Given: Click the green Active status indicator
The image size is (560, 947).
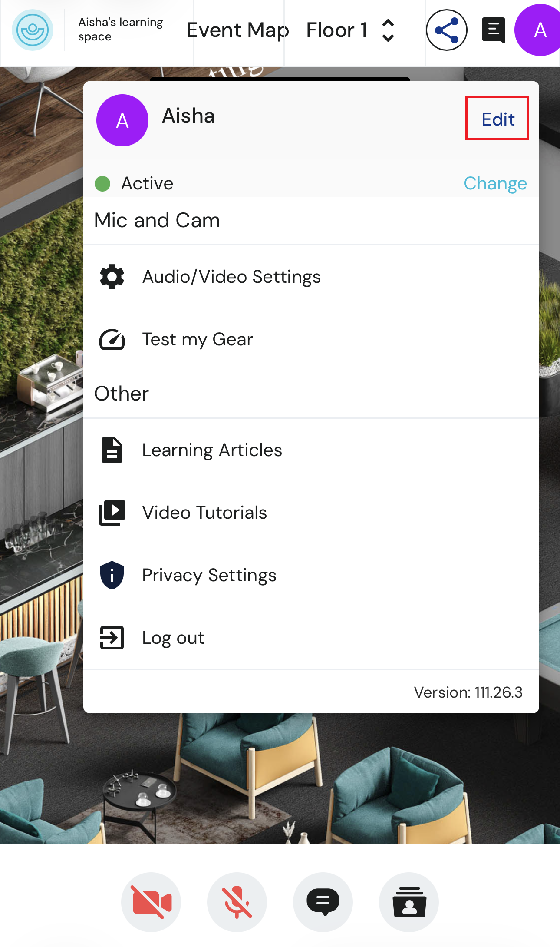Looking at the screenshot, I should (x=102, y=183).
